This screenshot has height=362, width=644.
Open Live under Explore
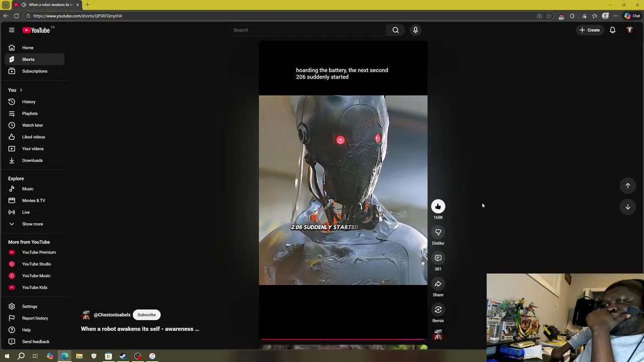(x=35, y=212)
